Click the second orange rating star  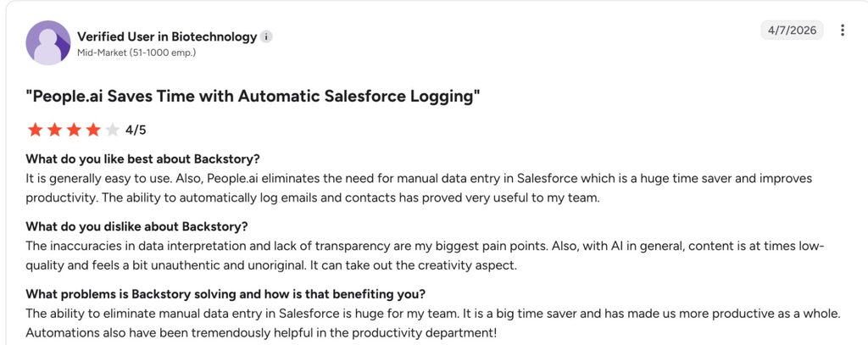click(x=54, y=131)
